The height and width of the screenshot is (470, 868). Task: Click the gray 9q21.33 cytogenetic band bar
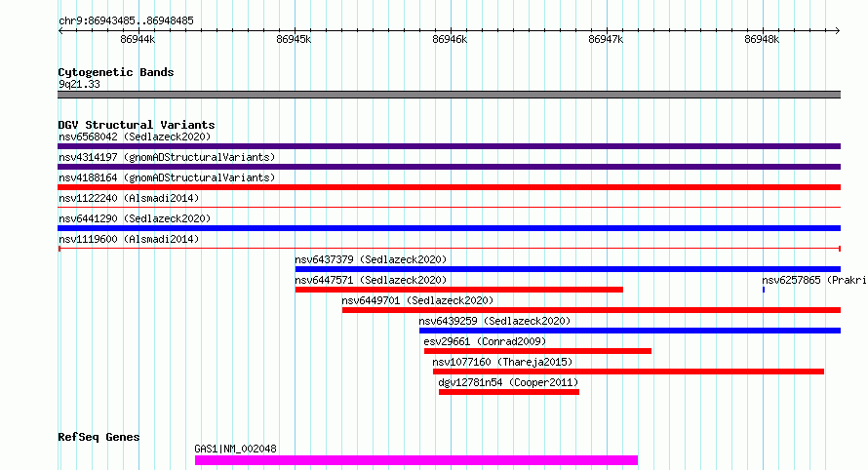tap(449, 95)
